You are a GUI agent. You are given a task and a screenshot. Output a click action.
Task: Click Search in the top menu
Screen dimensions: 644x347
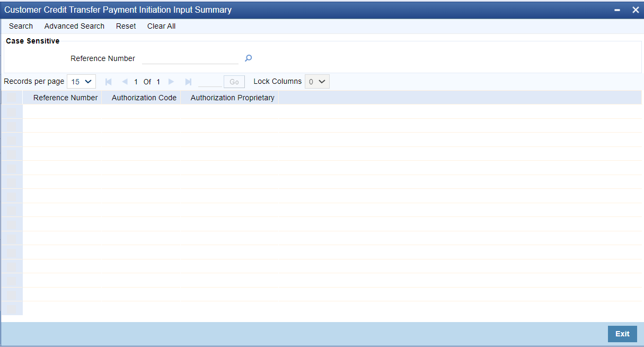point(21,26)
